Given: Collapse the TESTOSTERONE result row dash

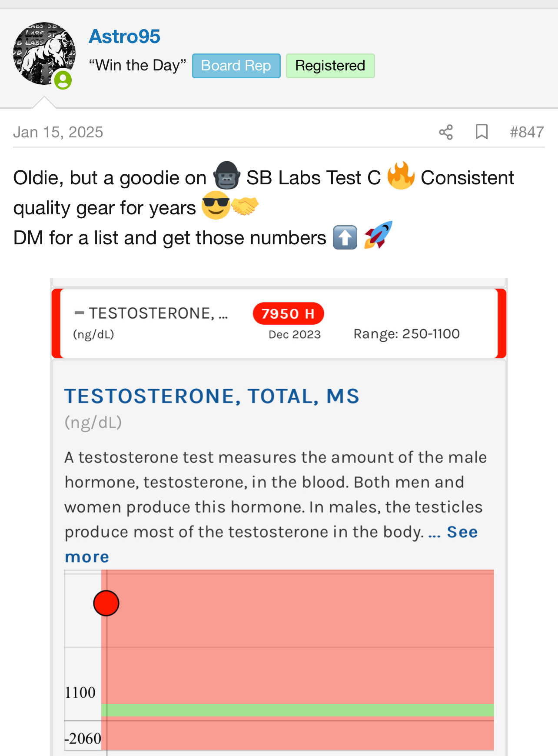Looking at the screenshot, I should pyautogui.click(x=79, y=313).
